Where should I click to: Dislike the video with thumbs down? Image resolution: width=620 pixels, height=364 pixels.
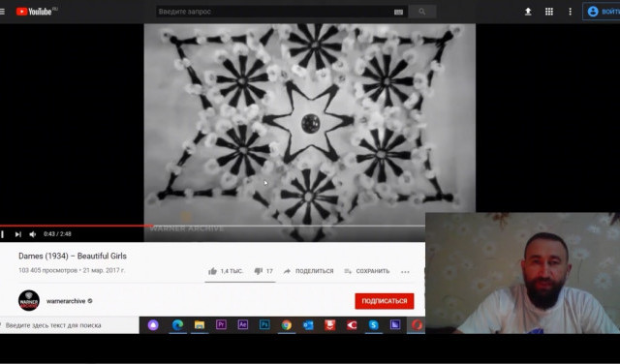[x=259, y=271]
